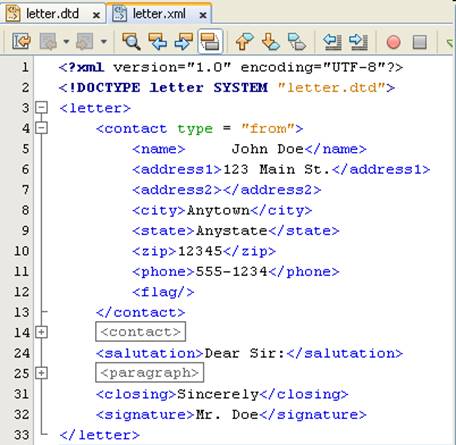Viewport: 456px width, 445px height.
Task: Open the forward history dropdown arrow
Action: click(x=104, y=42)
